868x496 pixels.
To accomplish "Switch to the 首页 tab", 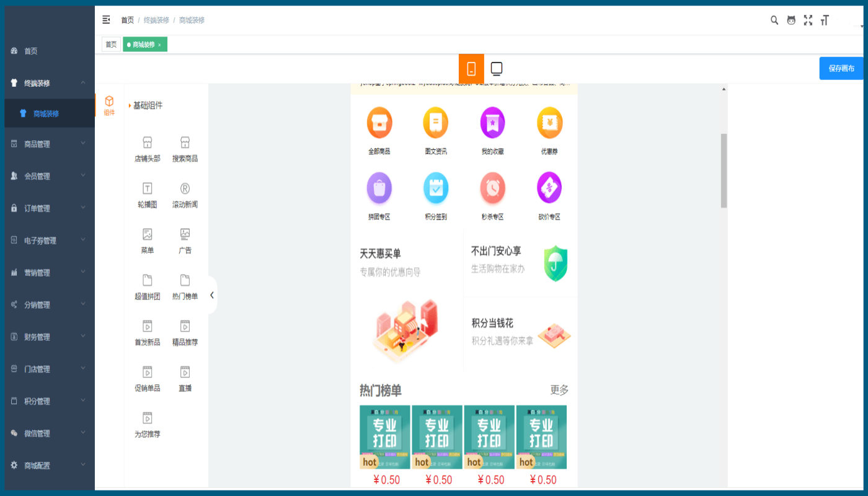I will point(111,44).
